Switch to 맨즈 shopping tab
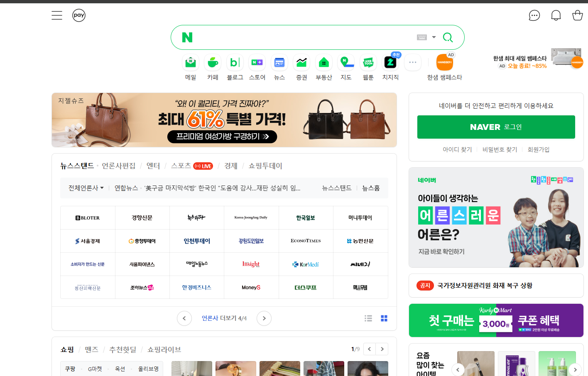This screenshot has height=376, width=588. (x=91, y=349)
